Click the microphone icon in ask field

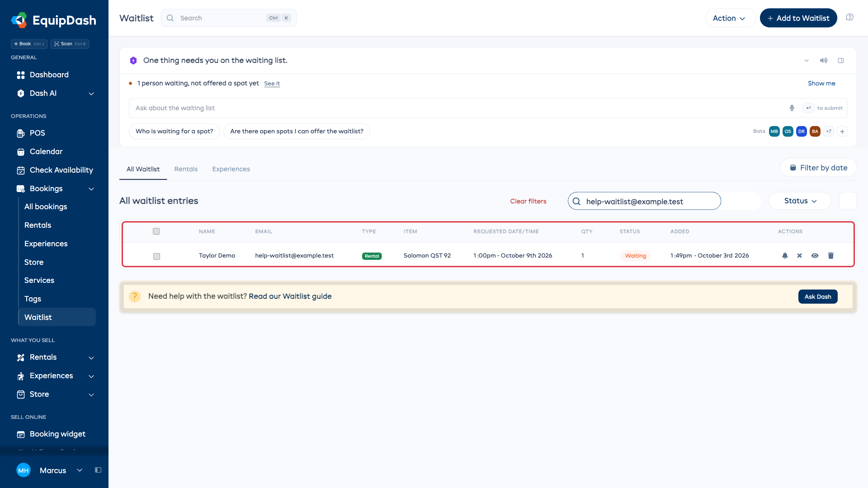[792, 108]
